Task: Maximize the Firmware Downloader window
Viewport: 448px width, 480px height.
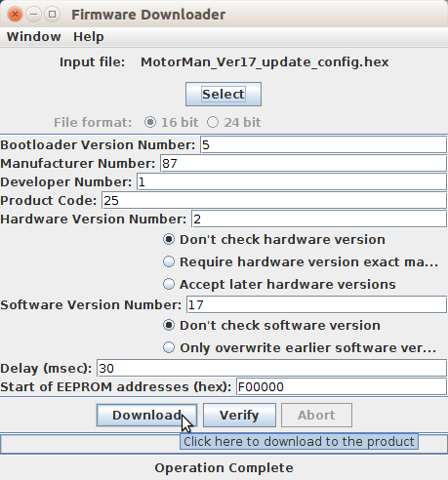Action: coord(52,15)
